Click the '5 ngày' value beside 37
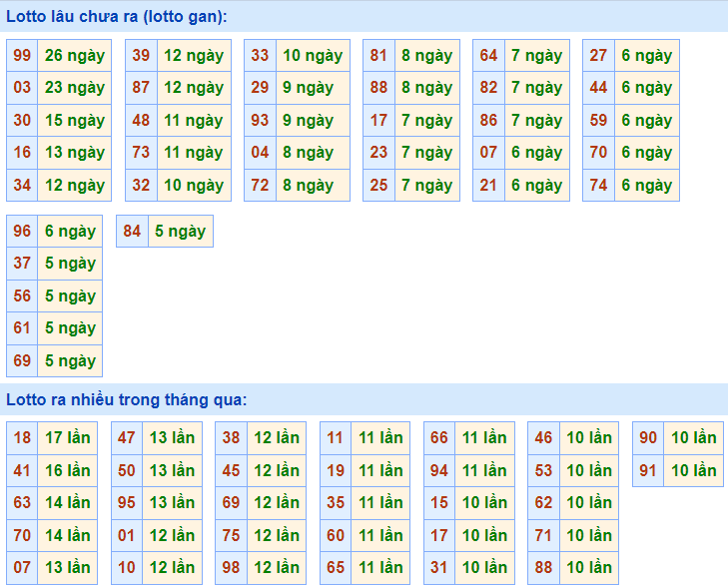Screen dimensions: 728x588 pos(70,264)
